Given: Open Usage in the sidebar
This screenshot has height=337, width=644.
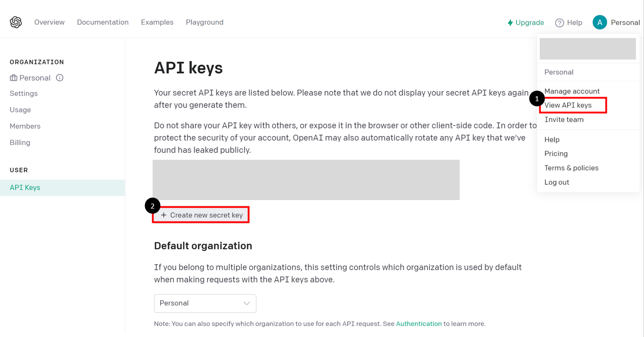Looking at the screenshot, I should [21, 110].
